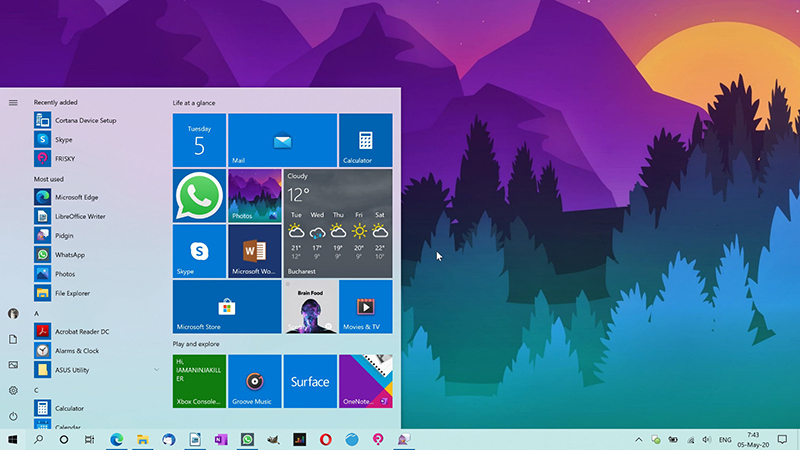Switch to LibreOffice Writer on taskbar
Viewport: 800px width, 450px height.
click(195, 439)
